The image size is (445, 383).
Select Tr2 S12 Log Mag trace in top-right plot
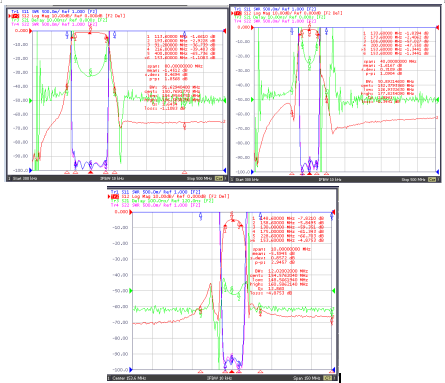[288, 13]
